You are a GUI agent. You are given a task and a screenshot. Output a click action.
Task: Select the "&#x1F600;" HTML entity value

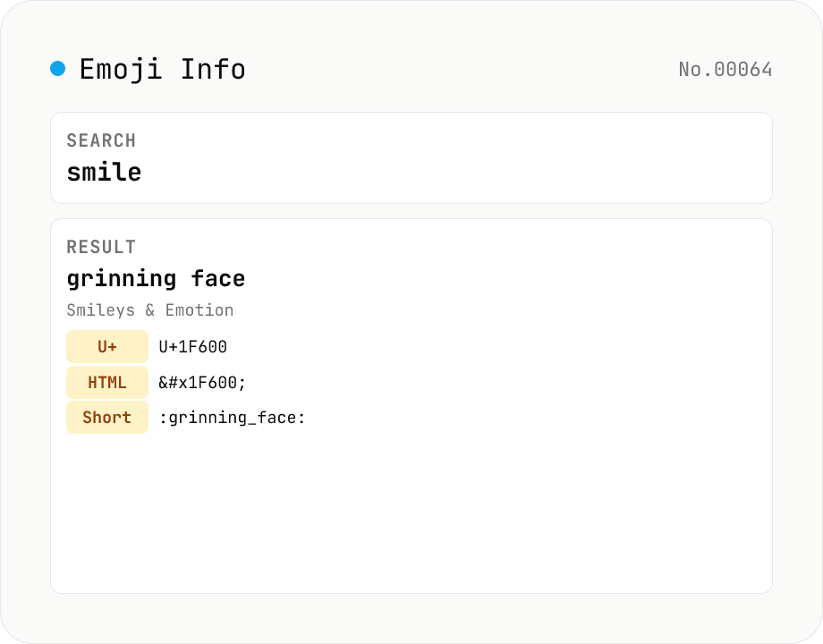(x=202, y=383)
